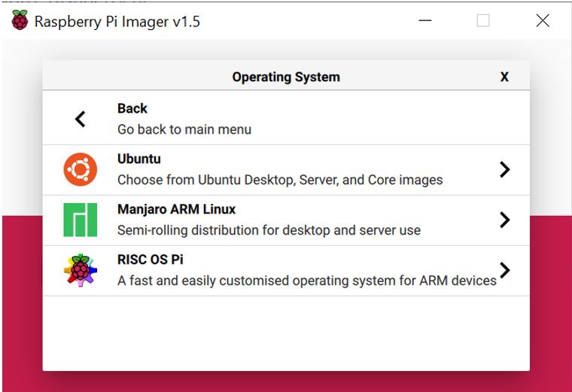The image size is (572, 392).
Task: Maximize the Raspberry Pi Imager window
Action: [483, 21]
